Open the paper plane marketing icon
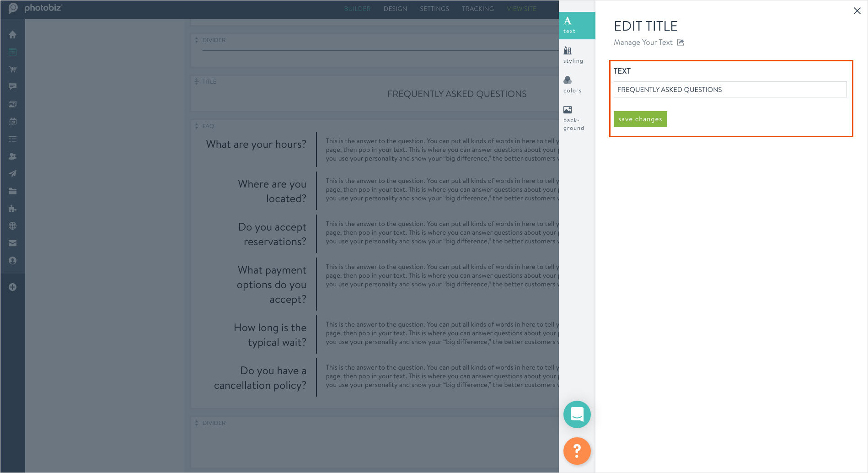The image size is (868, 473). tap(12, 173)
